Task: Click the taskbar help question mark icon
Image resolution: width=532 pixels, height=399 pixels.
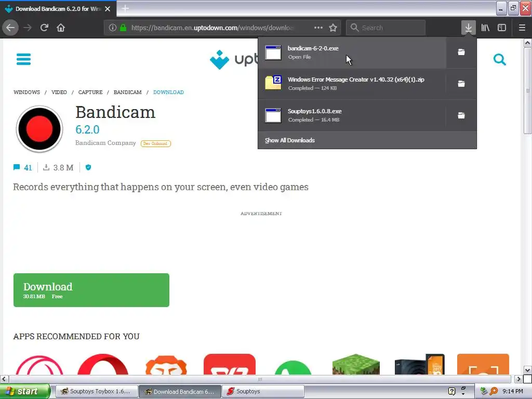Action: 451,391
